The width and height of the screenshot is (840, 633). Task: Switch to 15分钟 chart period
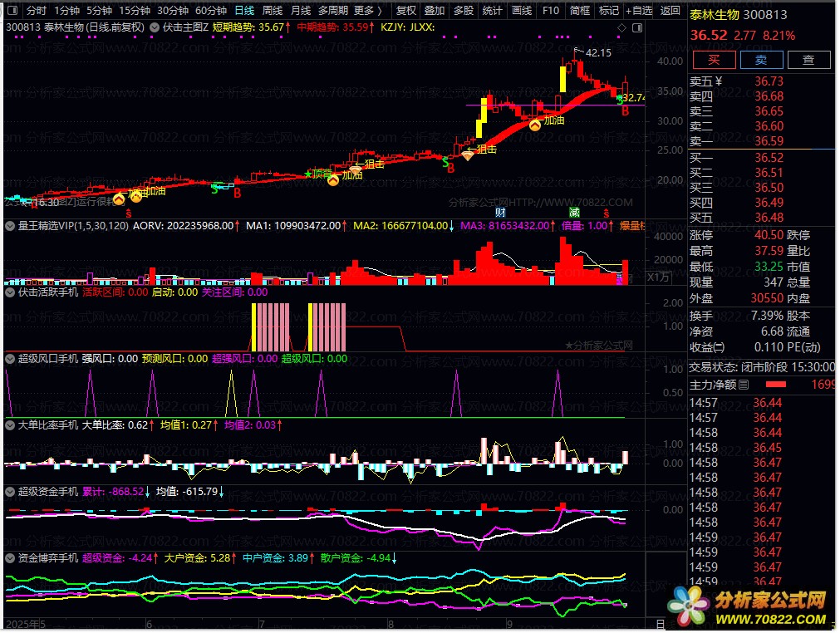[x=135, y=10]
